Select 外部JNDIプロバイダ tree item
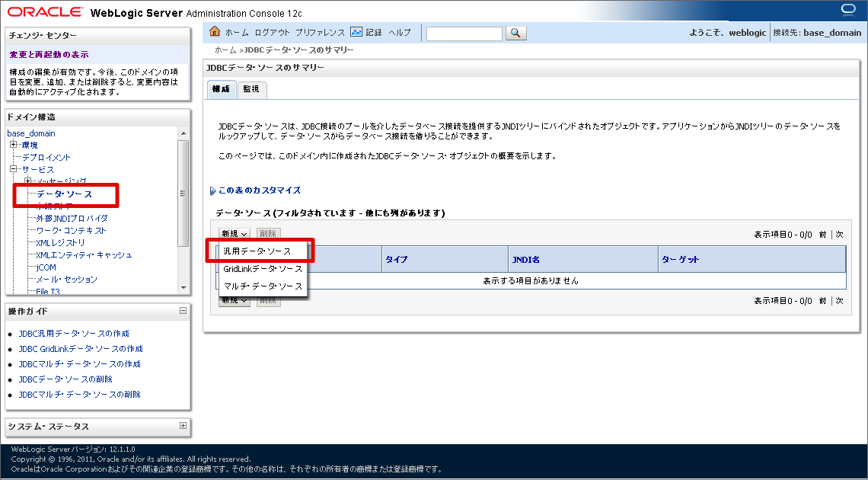This screenshot has height=480, width=868. [x=72, y=218]
